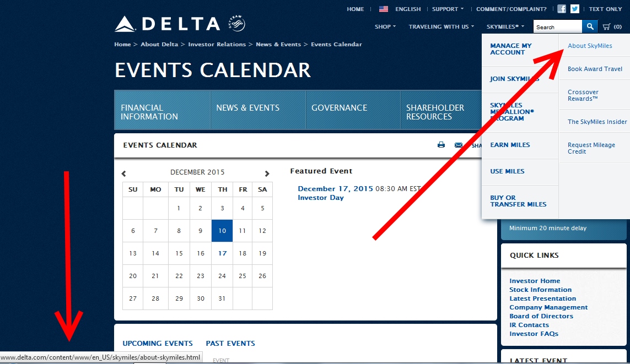The width and height of the screenshot is (630, 364).
Task: Click the print page icon
Action: 441,145
